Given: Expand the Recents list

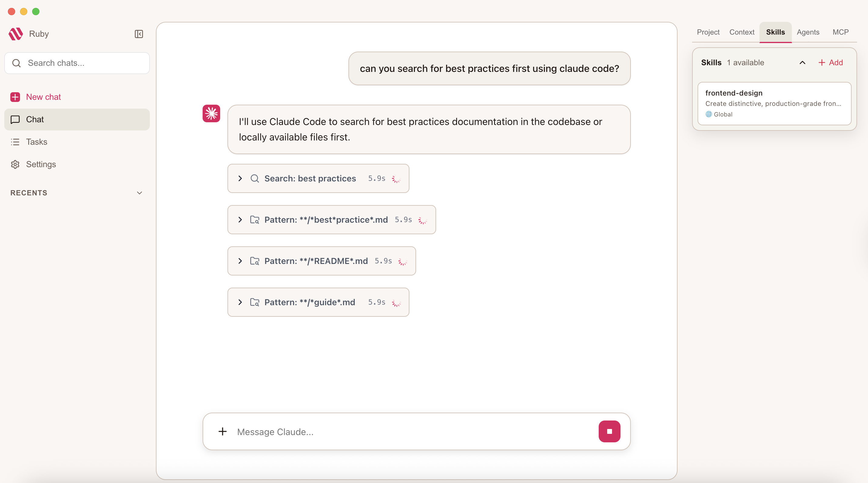Looking at the screenshot, I should (140, 193).
